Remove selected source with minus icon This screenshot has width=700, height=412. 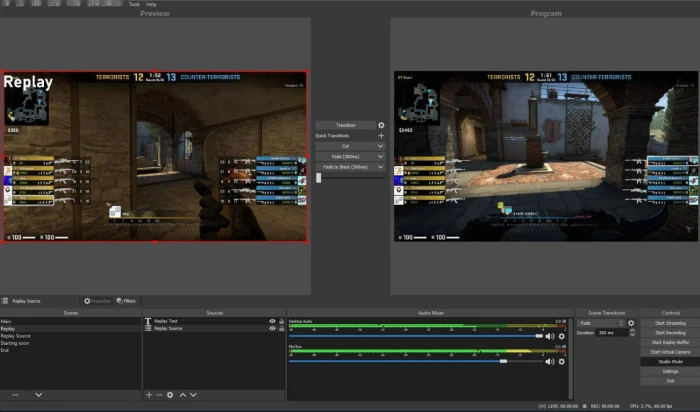(159, 395)
